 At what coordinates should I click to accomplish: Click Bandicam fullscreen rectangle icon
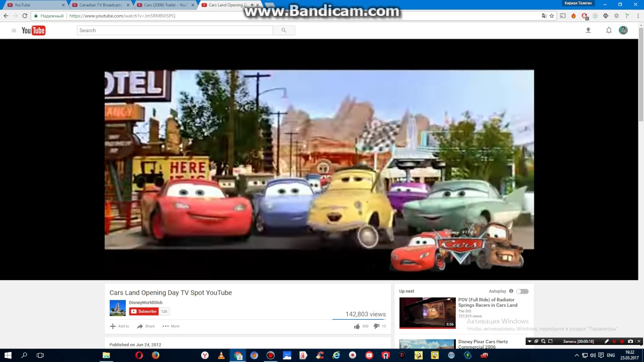550,341
